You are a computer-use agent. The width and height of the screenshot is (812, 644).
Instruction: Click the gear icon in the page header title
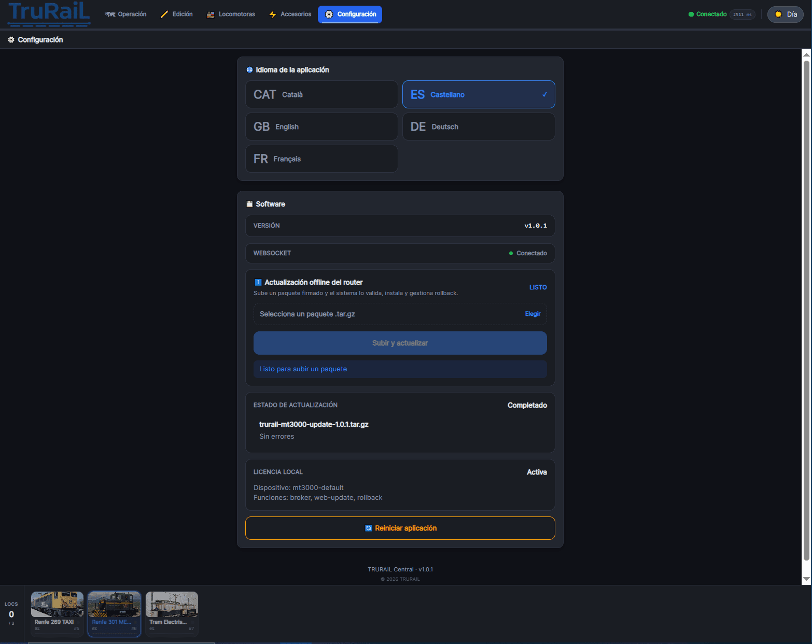tap(11, 40)
